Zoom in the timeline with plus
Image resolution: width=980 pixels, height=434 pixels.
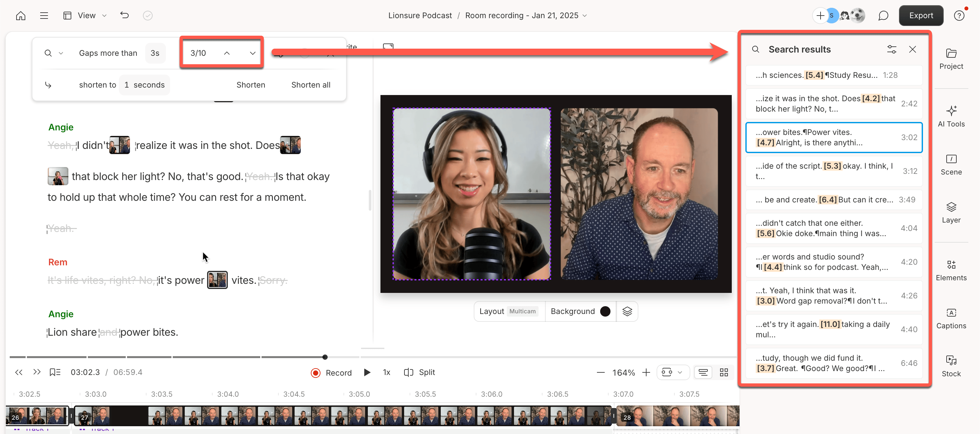646,372
